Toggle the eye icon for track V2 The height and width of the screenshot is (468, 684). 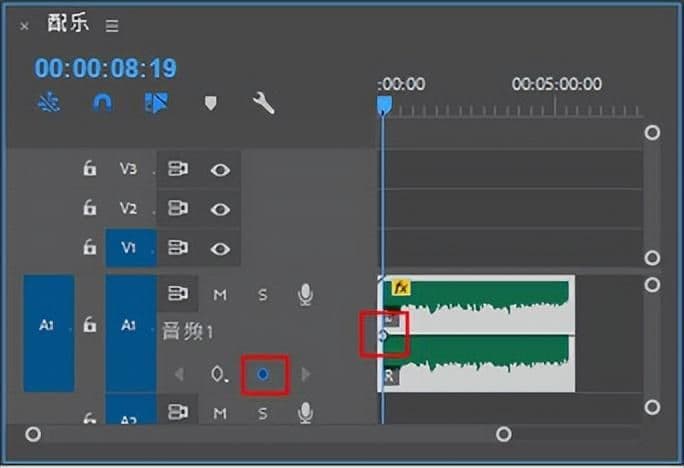(220, 208)
